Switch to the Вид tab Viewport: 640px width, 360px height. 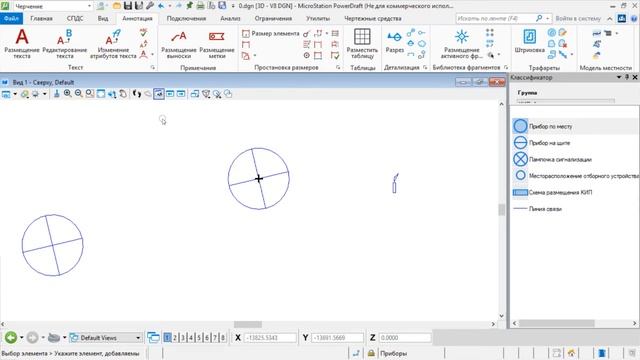coord(103,18)
